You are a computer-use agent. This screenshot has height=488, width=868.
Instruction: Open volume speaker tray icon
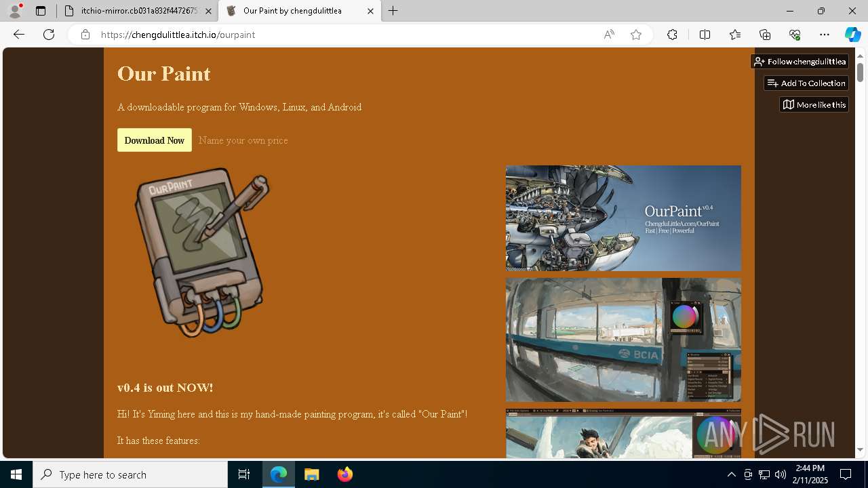click(781, 474)
